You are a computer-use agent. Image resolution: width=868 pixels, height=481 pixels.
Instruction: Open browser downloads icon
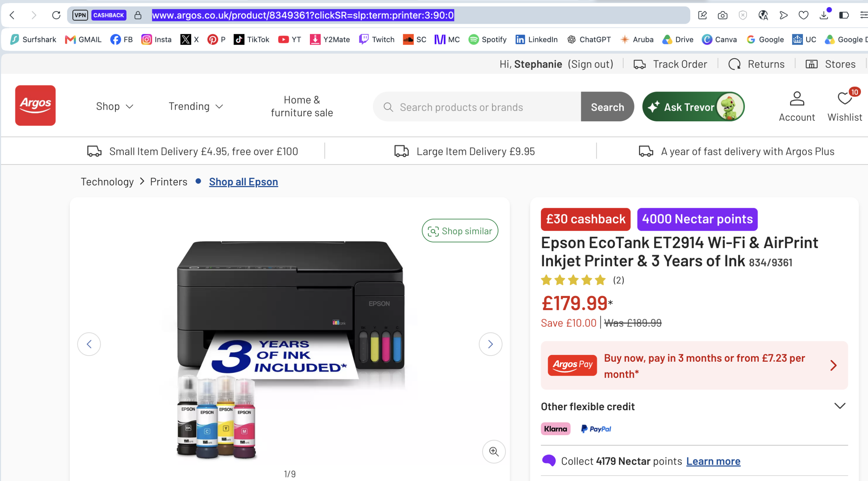(x=824, y=15)
